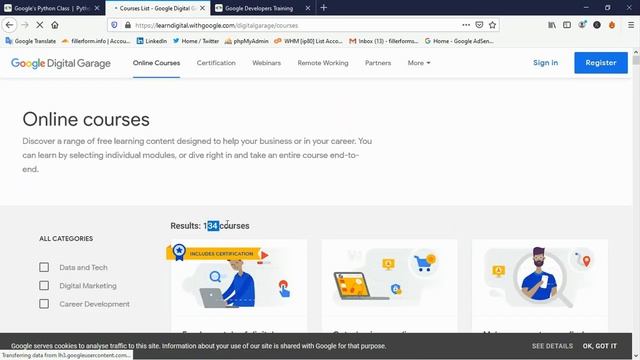Expand the More dropdown menu
The width and height of the screenshot is (640, 360).
pos(419,63)
